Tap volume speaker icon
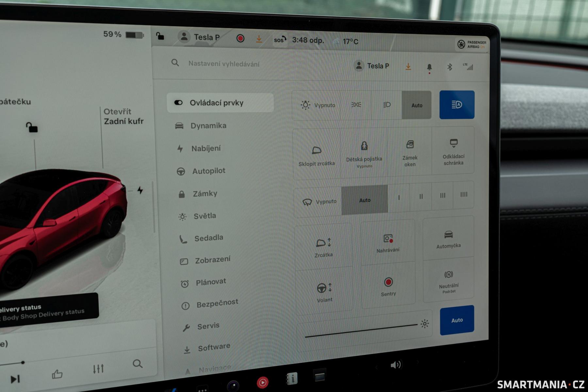The height and width of the screenshot is (392, 588). pos(396,365)
